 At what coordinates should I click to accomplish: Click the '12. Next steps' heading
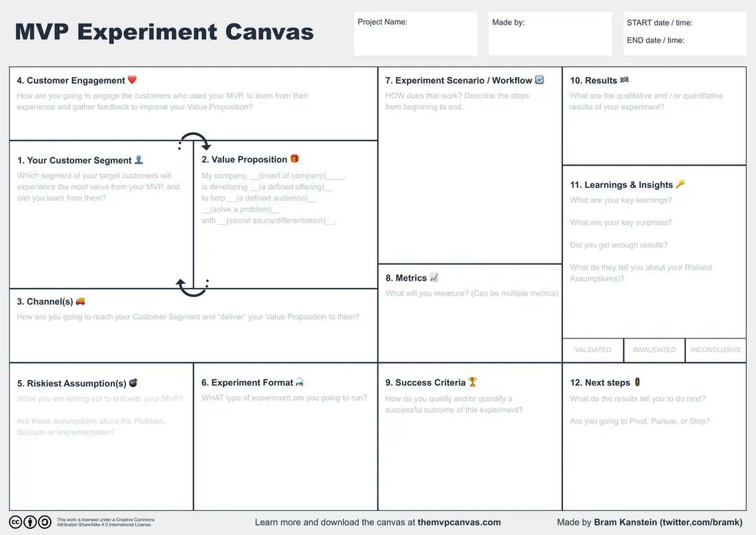point(600,382)
